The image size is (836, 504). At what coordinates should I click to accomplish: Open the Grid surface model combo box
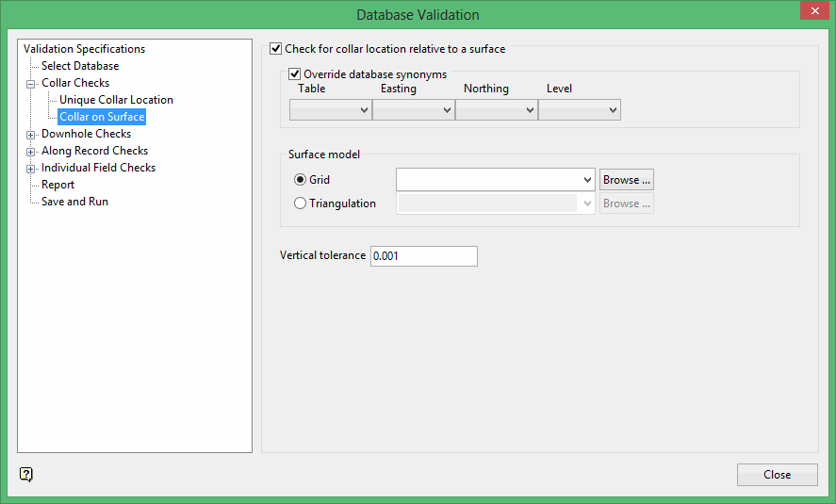pyautogui.click(x=496, y=180)
